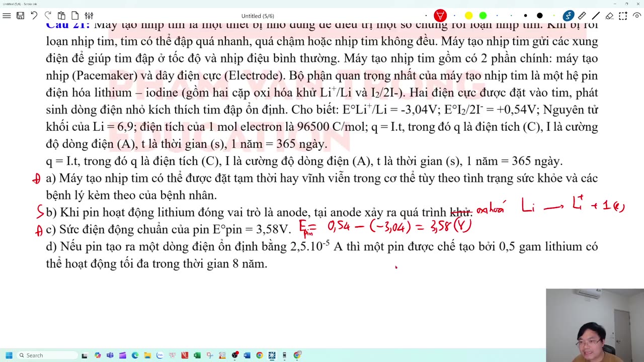Viewport: 644px width, 362px height.
Task: Open Microsoft Teams from taskbar
Action: coord(110,355)
